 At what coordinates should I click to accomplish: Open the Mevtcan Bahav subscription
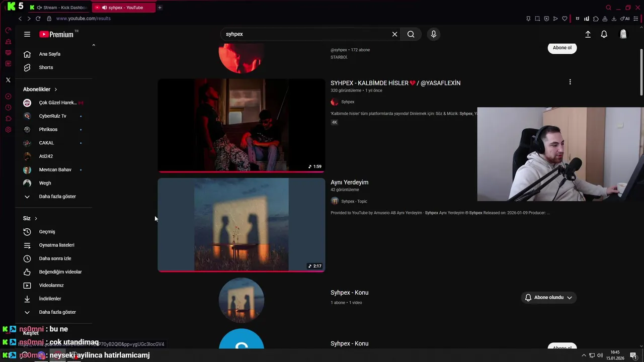click(x=53, y=170)
